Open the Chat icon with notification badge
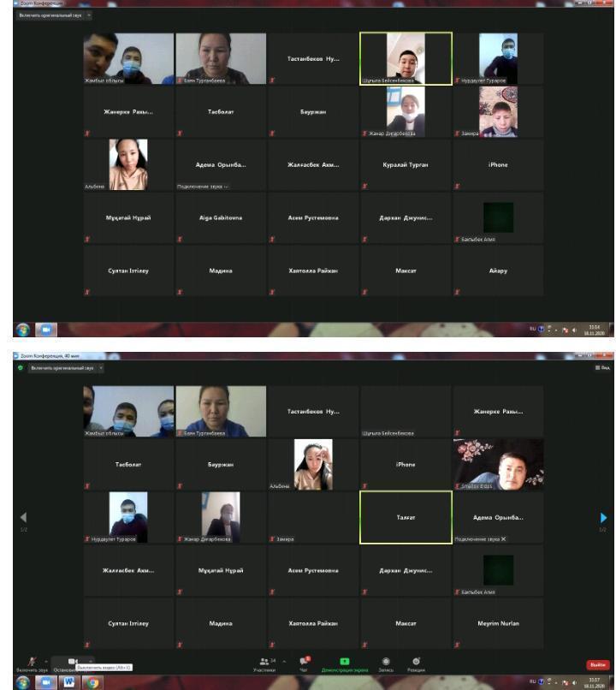This screenshot has height=690, width=616. [304, 661]
